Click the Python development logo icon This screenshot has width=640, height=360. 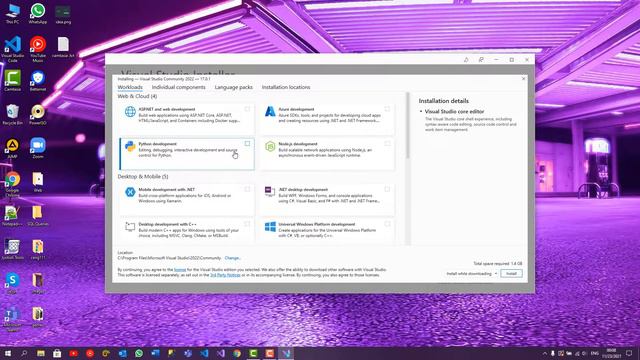130,146
